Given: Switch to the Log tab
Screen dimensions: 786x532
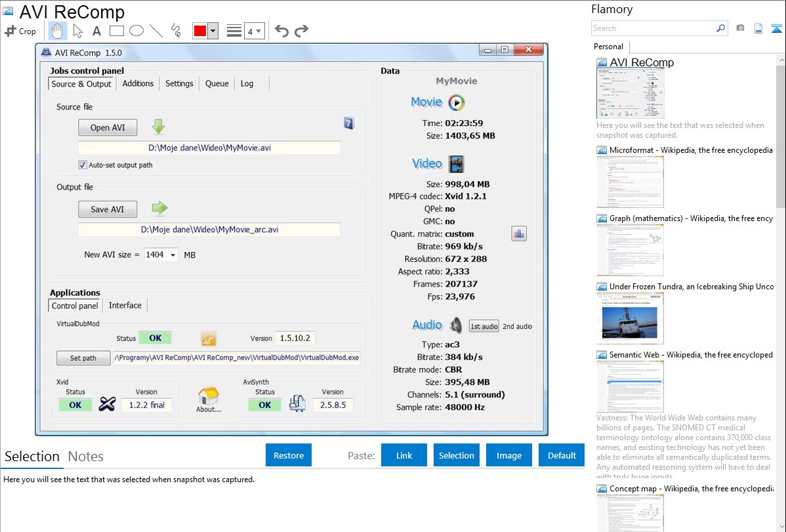Looking at the screenshot, I should pos(247,84).
